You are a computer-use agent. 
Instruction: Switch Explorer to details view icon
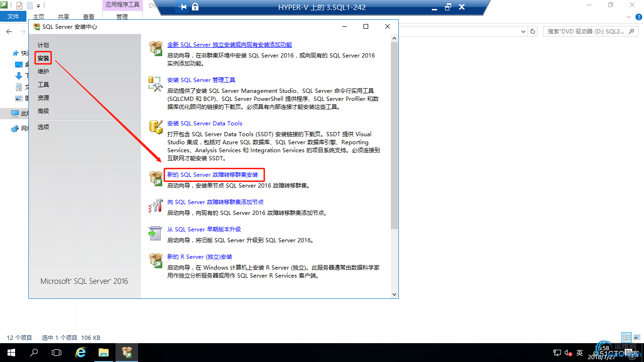click(x=627, y=337)
